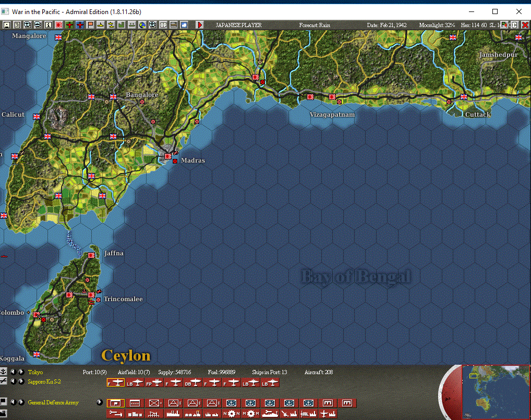Click the cloud weather toolbar icon
The width and height of the screenshot is (531, 420).
[184, 24]
